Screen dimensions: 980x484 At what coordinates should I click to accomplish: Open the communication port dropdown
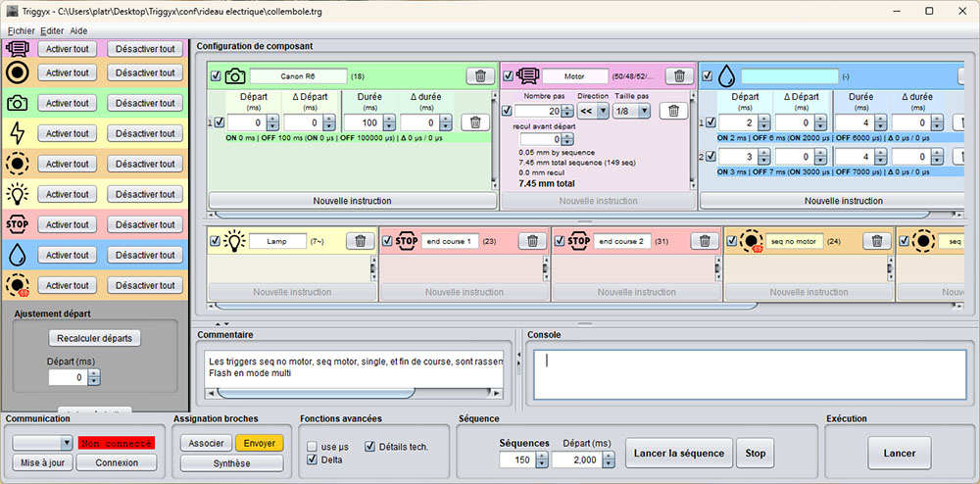41,443
